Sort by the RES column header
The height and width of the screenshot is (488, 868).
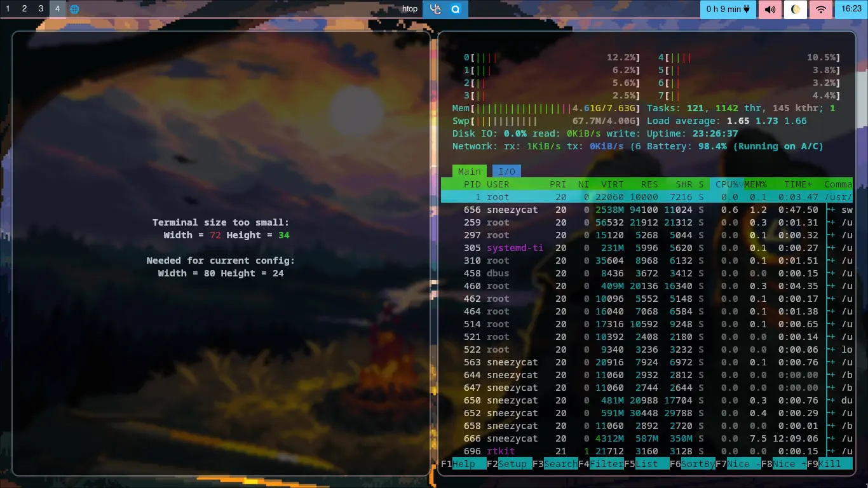pyautogui.click(x=649, y=184)
